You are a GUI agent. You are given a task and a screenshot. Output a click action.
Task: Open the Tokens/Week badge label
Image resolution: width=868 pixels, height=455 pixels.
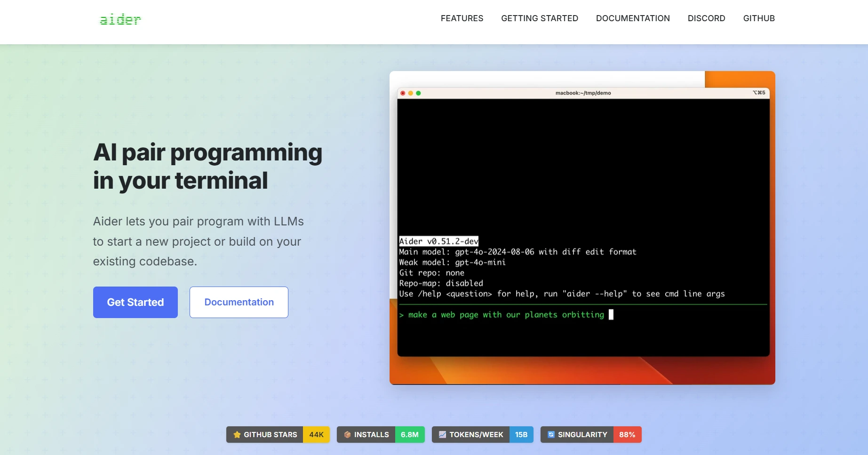[x=476, y=435]
